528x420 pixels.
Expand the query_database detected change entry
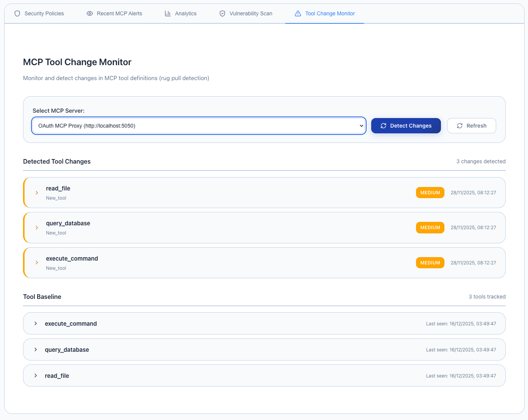click(x=37, y=227)
